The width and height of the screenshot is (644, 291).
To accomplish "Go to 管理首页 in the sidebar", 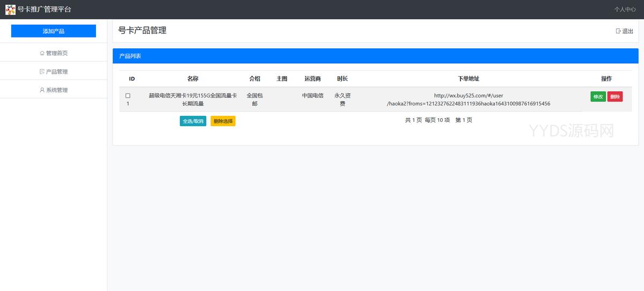I will 56,53.
